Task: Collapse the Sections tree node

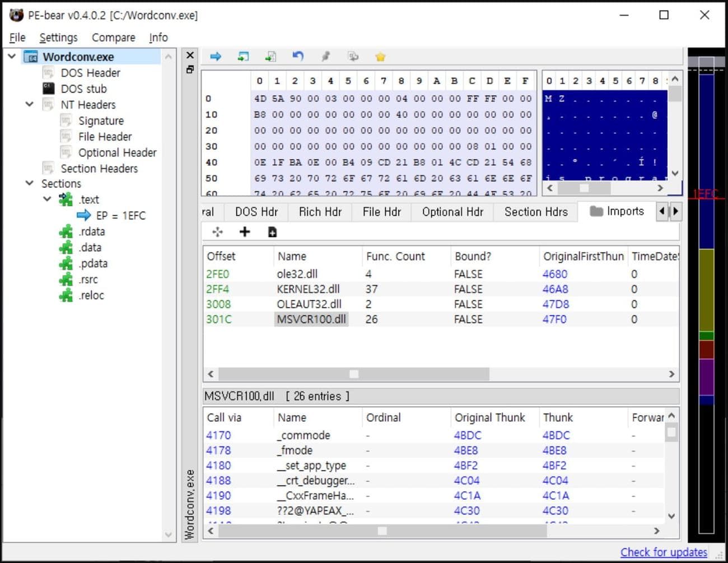Action: (x=30, y=183)
